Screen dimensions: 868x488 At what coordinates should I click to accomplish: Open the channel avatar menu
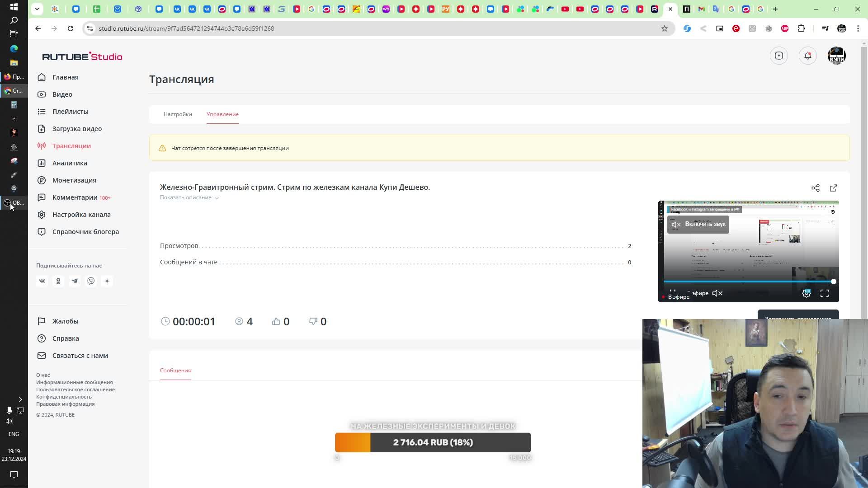coord(836,56)
